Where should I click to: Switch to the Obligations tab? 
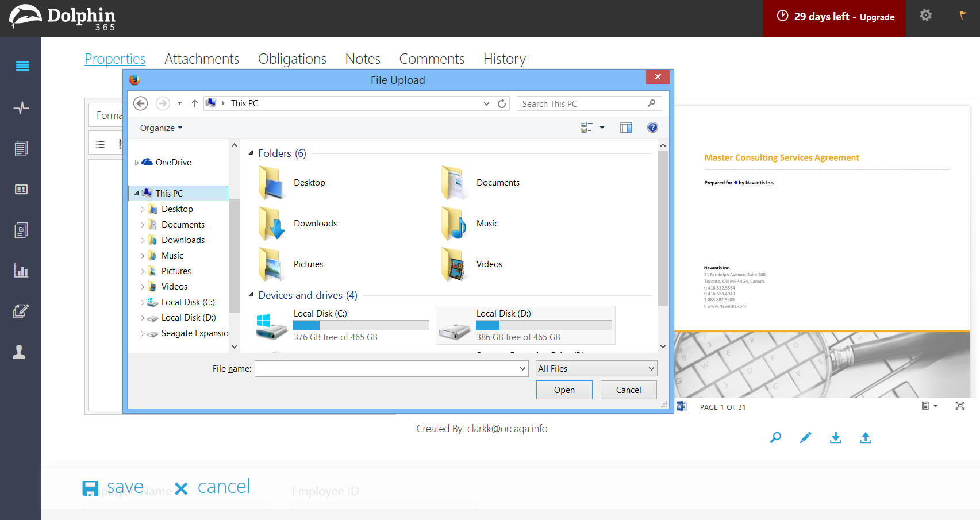click(292, 59)
